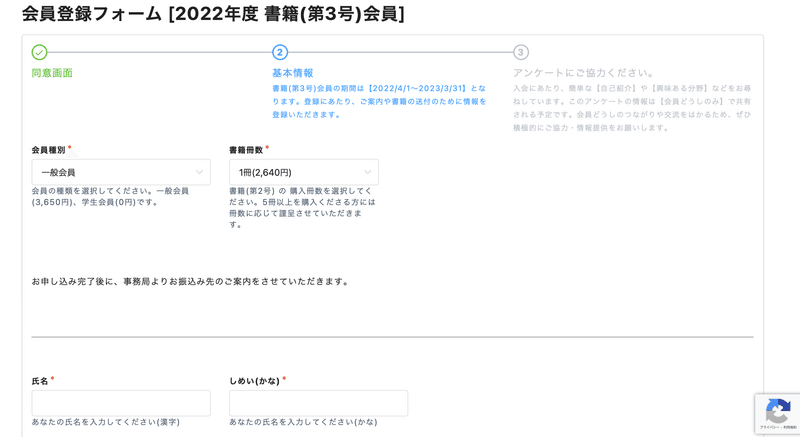The height and width of the screenshot is (437, 800).
Task: Click the chevron in the 一般会員 selector
Action: (x=199, y=172)
